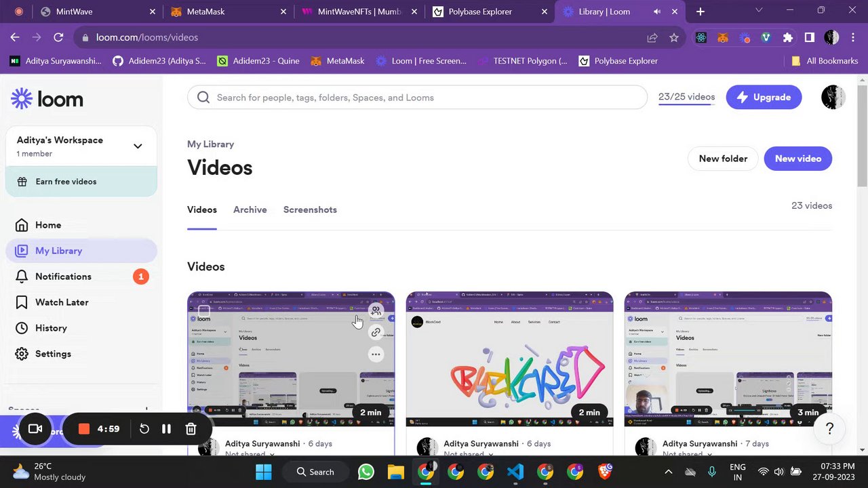Open the Extensions puzzle menu
868x488 pixels.
click(788, 38)
